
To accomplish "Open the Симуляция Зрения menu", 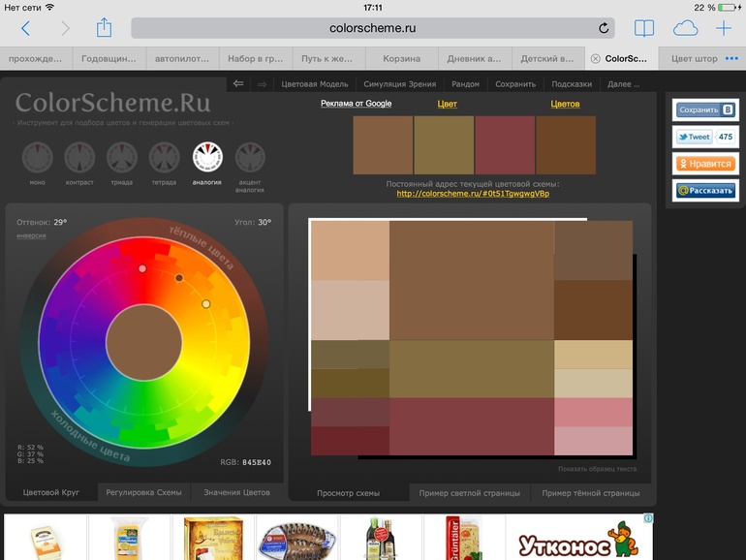I will pyautogui.click(x=399, y=84).
